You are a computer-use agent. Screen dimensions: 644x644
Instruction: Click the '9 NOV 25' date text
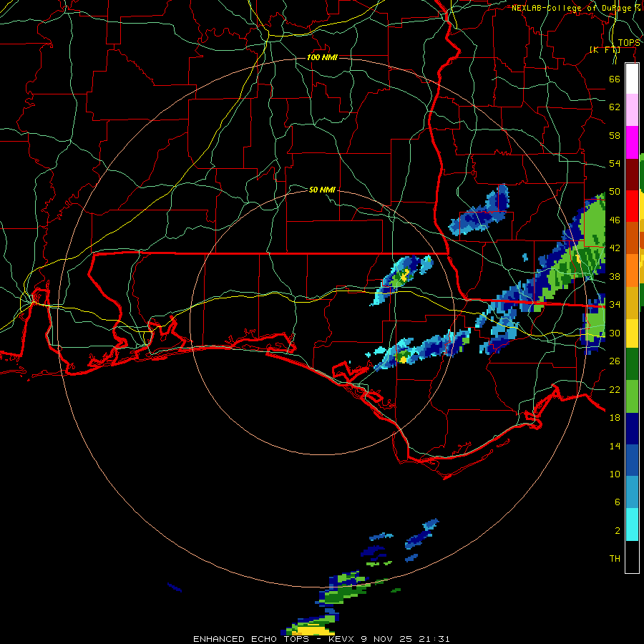coord(388,639)
